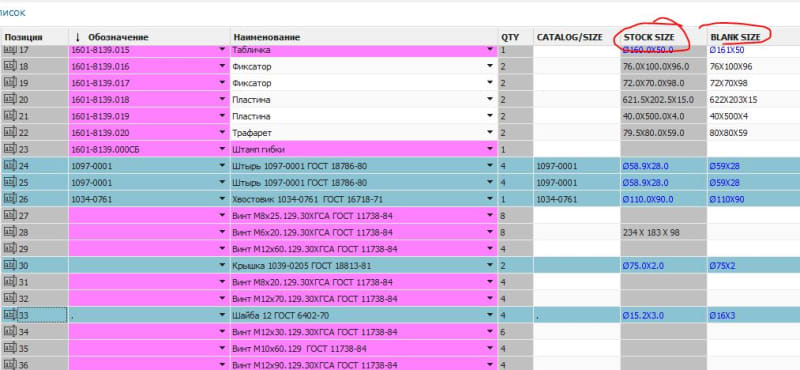
Task: Click blank size cell Ø16X3
Action: (x=754, y=315)
